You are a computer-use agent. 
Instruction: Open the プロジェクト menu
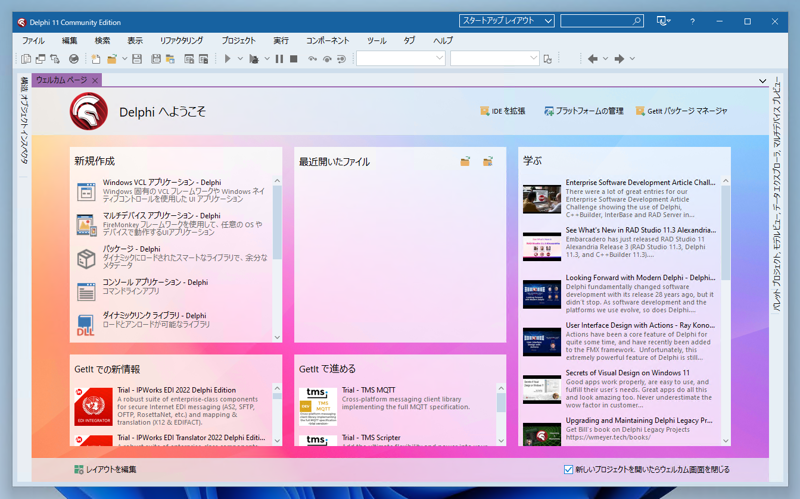click(x=238, y=41)
